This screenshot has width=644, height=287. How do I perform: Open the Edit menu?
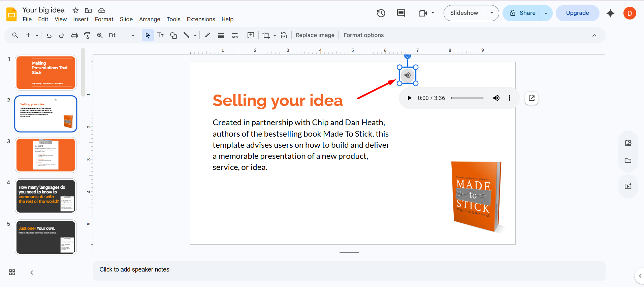(x=43, y=19)
